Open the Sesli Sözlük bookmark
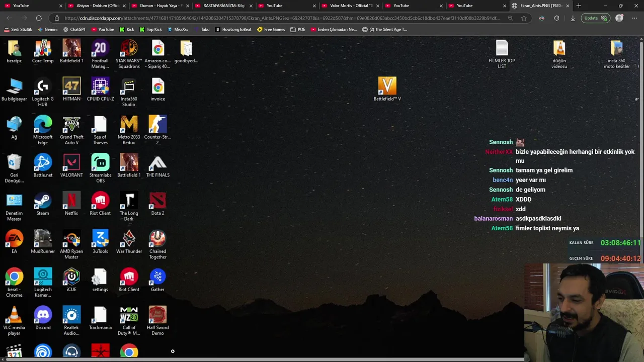644x362 pixels. (18, 29)
